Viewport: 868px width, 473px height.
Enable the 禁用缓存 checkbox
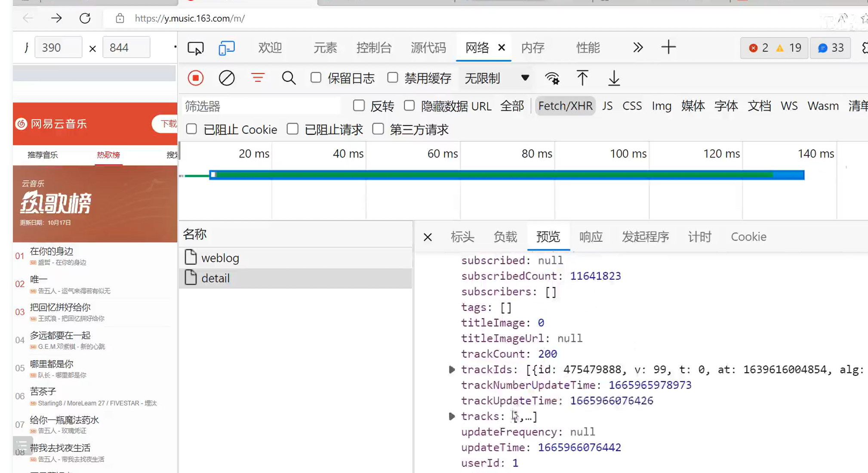pyautogui.click(x=393, y=77)
